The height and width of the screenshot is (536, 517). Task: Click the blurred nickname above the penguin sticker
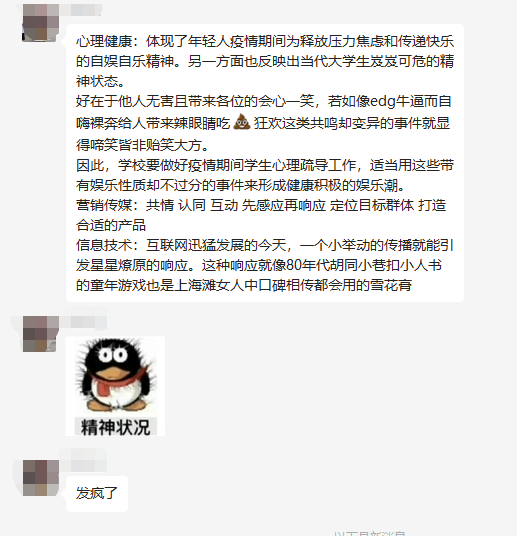coord(84,322)
